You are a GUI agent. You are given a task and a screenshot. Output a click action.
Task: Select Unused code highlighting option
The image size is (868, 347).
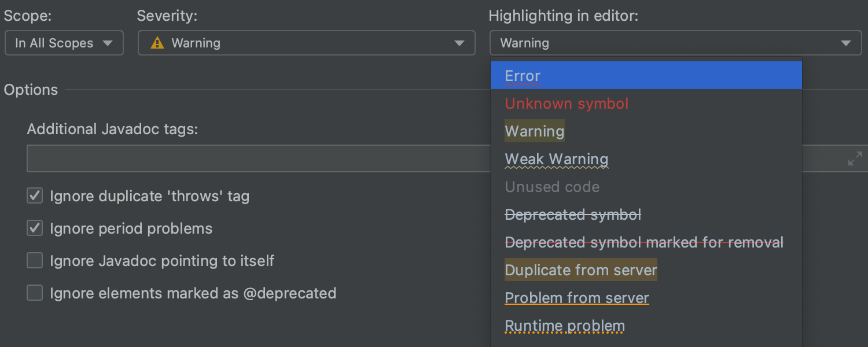point(552,187)
